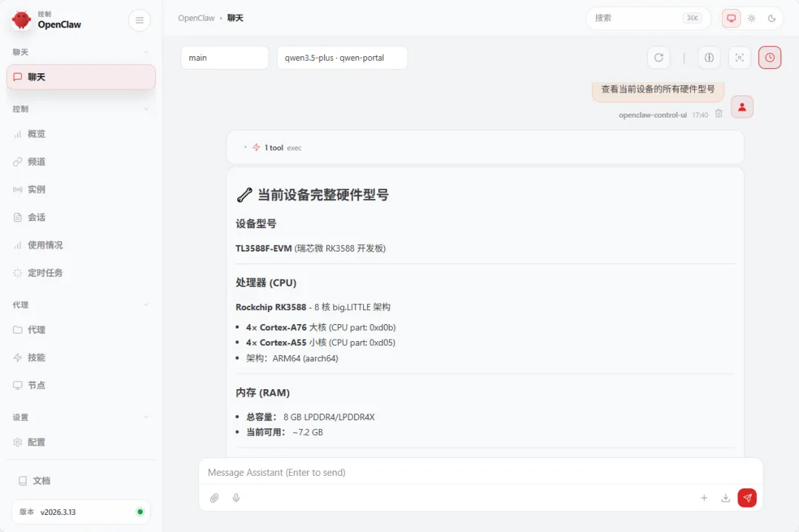Attach a file with paperclip icon
The height and width of the screenshot is (532, 799).
pos(215,498)
